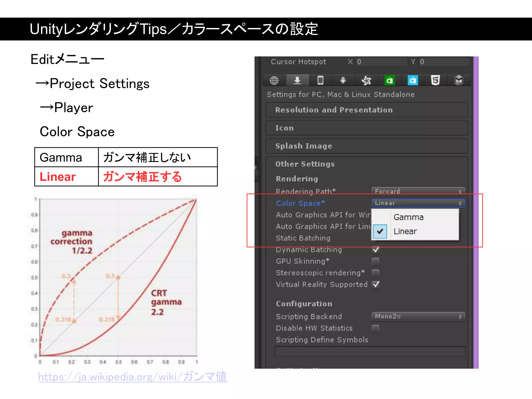Screen dimensions: 532x399
Task: Select the Web Player platform globe icon
Action: click(274, 81)
